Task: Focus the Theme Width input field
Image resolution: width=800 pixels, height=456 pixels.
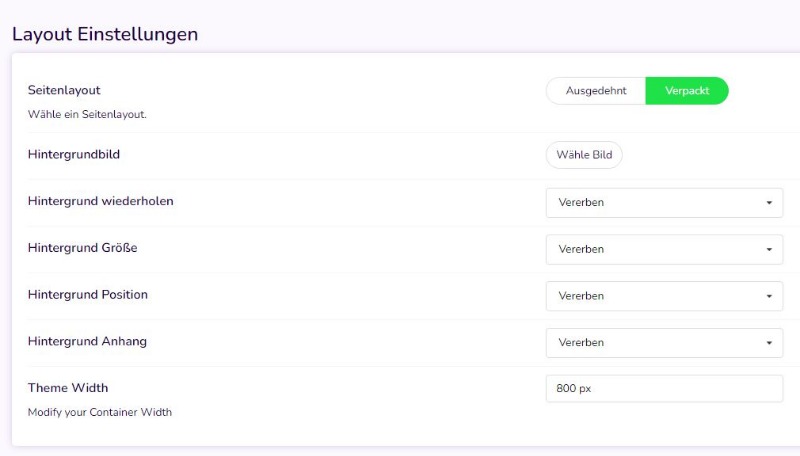Action: (x=664, y=389)
